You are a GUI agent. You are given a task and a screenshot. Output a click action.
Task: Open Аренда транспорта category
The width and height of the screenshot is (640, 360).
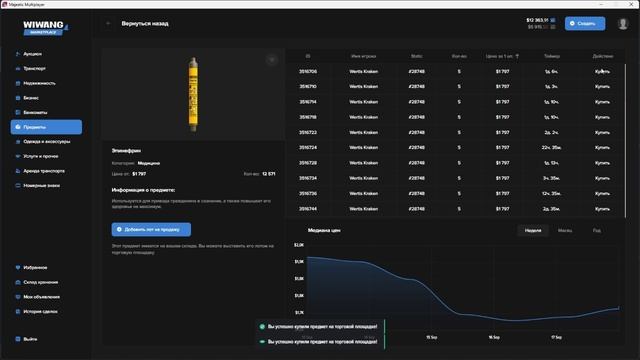(x=44, y=171)
